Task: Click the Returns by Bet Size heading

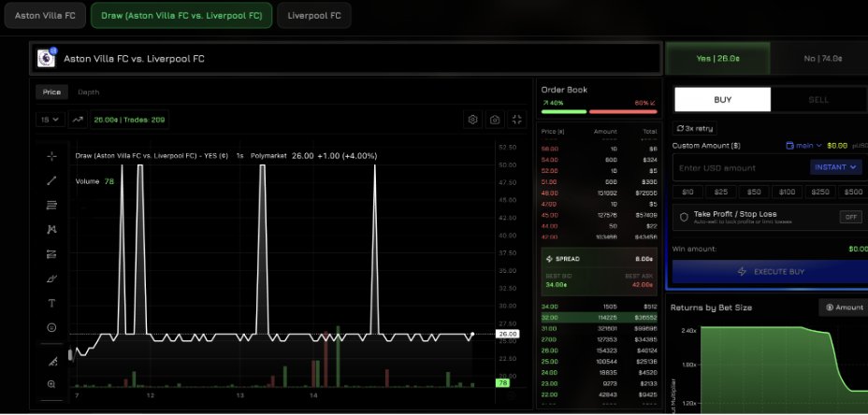Action: [x=712, y=308]
